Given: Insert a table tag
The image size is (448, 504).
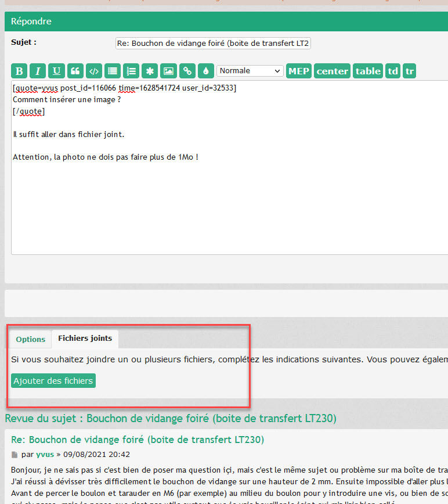Looking at the screenshot, I should [x=368, y=71].
